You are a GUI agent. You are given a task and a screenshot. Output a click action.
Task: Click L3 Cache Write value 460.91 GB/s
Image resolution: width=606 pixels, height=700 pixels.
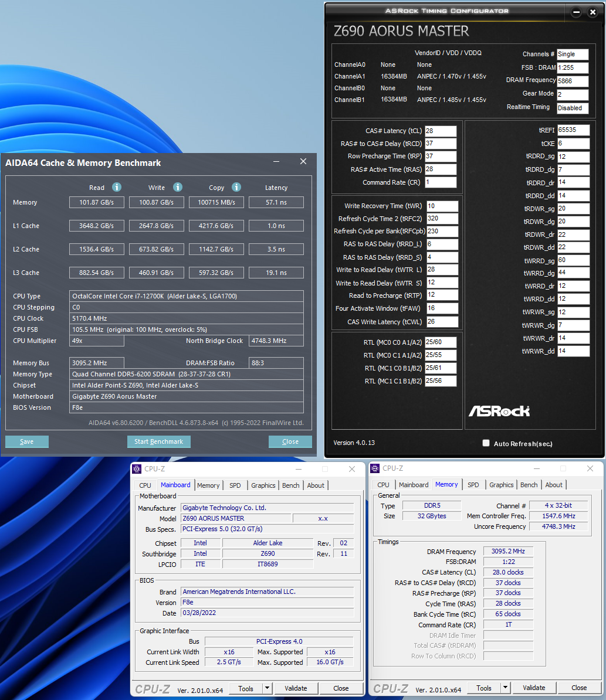pyautogui.click(x=156, y=273)
